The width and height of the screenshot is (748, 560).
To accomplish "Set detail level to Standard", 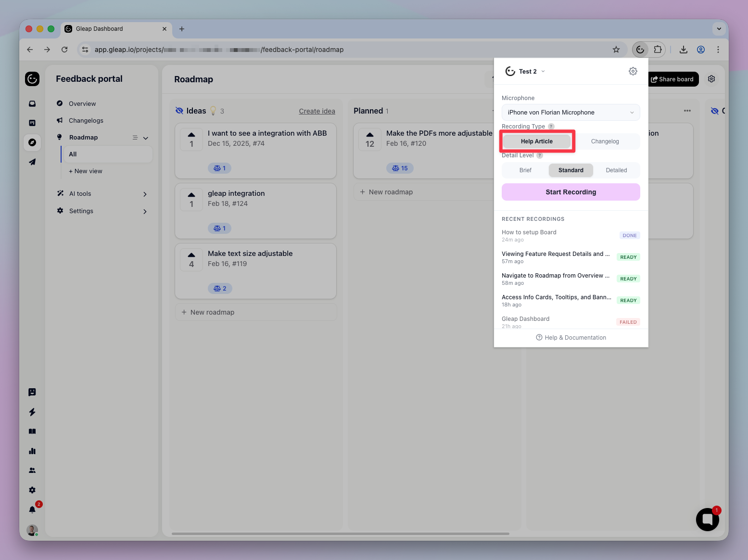I will 571,170.
